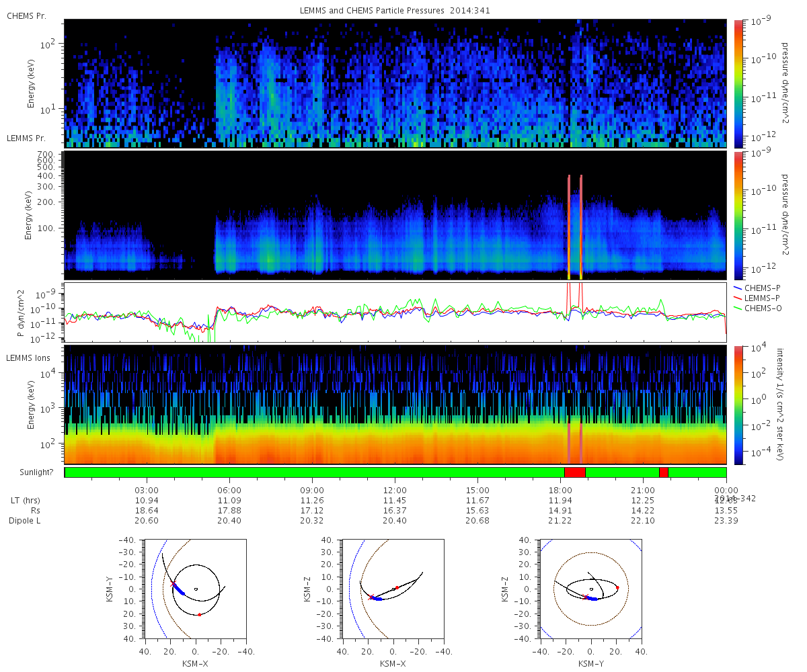Click the Rs value 13.55
Viewport: 807px width, 672px height.
pos(726,511)
